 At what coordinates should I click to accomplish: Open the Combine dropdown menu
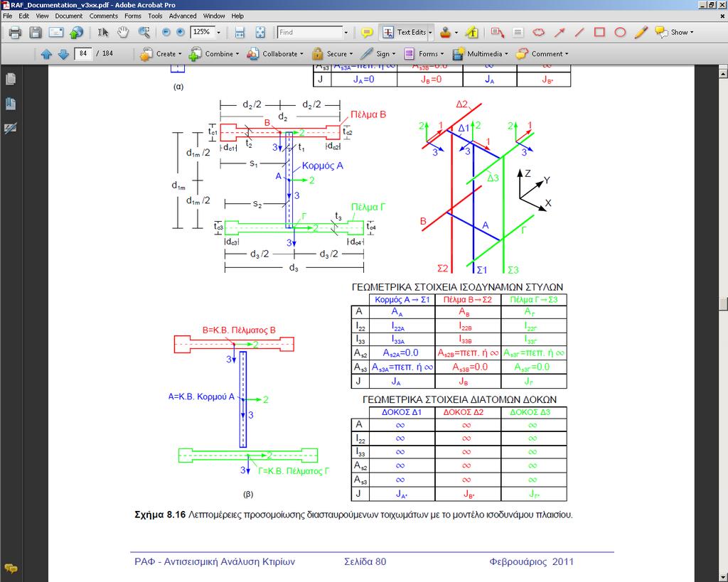click(x=214, y=54)
